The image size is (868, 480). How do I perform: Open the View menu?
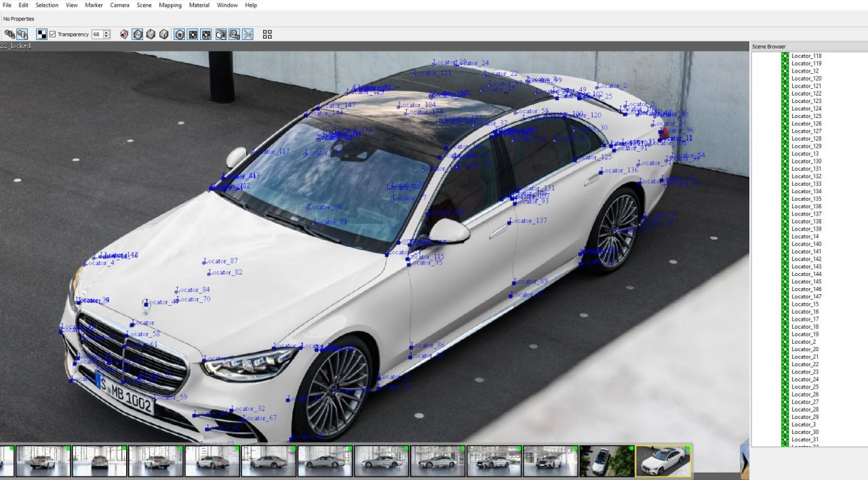(x=71, y=5)
